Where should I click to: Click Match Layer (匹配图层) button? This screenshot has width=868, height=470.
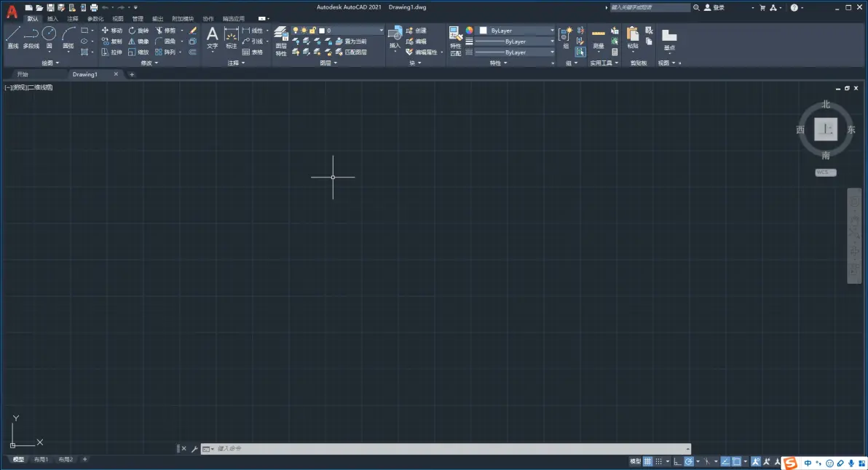pyautogui.click(x=351, y=52)
